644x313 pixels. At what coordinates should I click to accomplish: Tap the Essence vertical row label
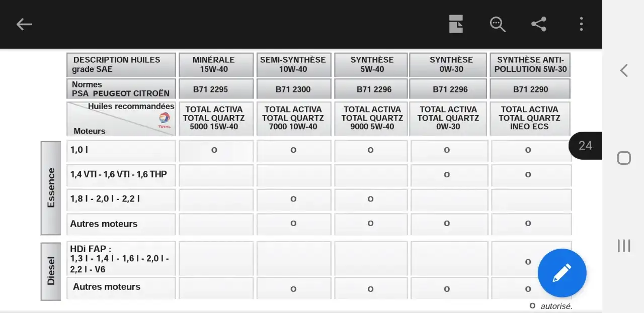click(51, 188)
